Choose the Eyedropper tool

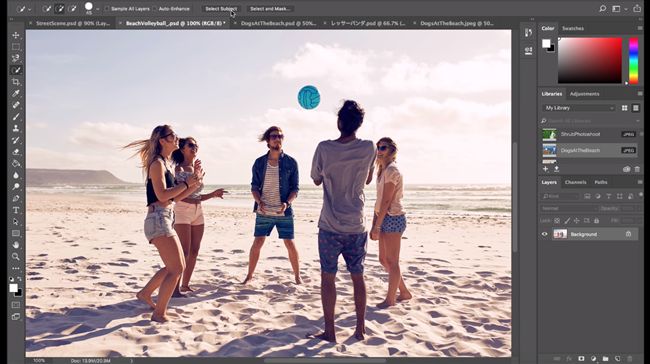click(x=16, y=93)
